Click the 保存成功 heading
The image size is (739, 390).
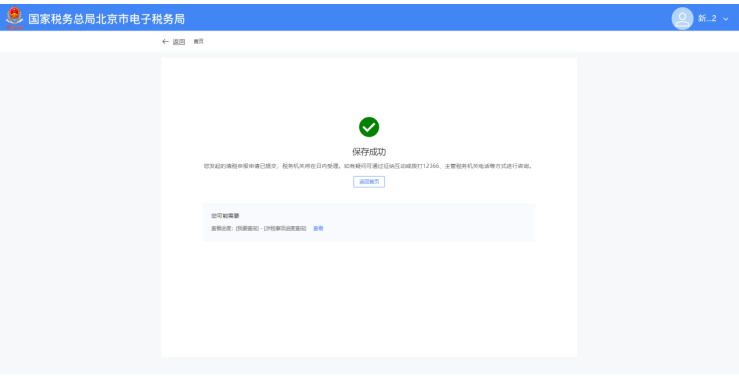[x=369, y=152]
